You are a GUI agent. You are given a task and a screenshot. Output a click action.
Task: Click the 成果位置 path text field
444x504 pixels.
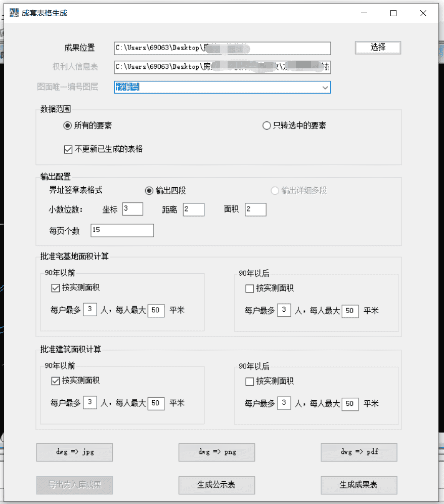222,48
